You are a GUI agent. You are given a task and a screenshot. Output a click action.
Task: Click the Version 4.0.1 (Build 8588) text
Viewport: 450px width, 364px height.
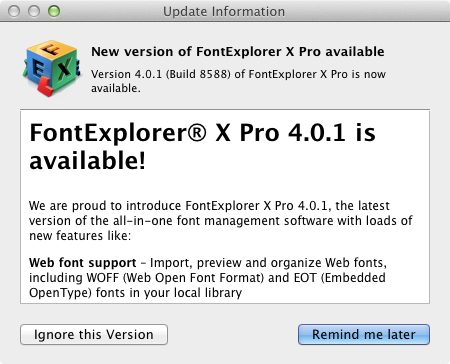click(x=161, y=74)
